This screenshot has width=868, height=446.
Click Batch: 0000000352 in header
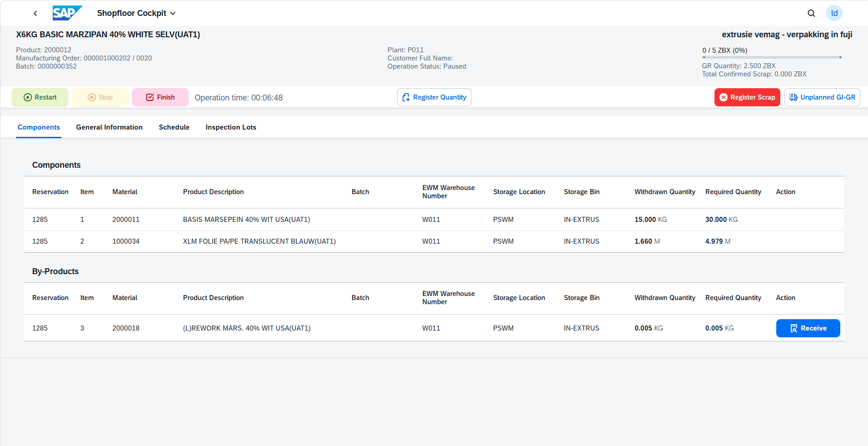coord(46,66)
